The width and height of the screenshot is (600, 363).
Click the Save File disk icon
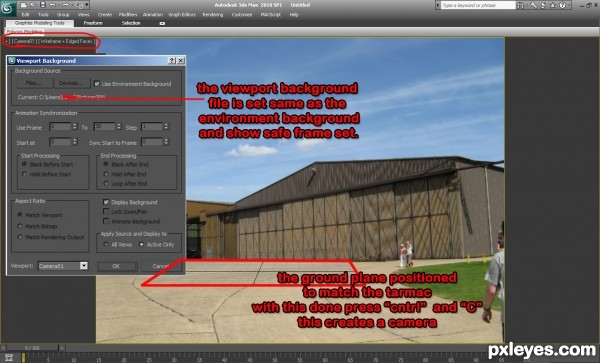point(43,5)
